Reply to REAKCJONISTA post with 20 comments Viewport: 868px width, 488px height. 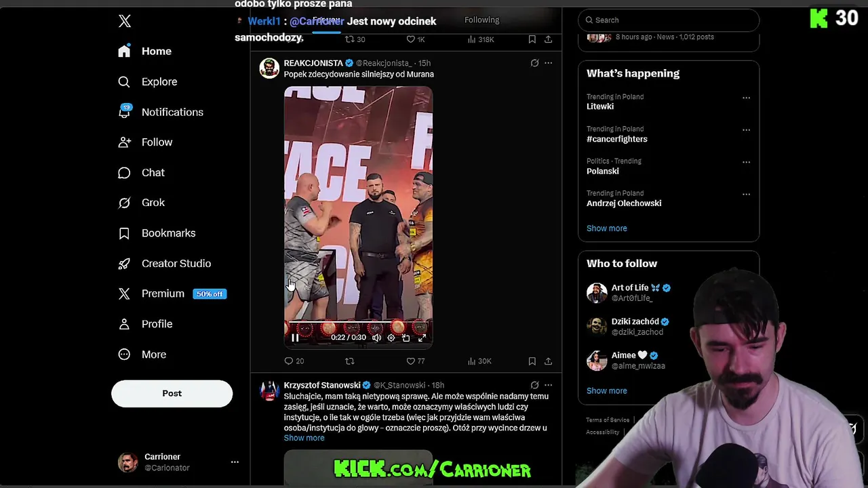(294, 361)
